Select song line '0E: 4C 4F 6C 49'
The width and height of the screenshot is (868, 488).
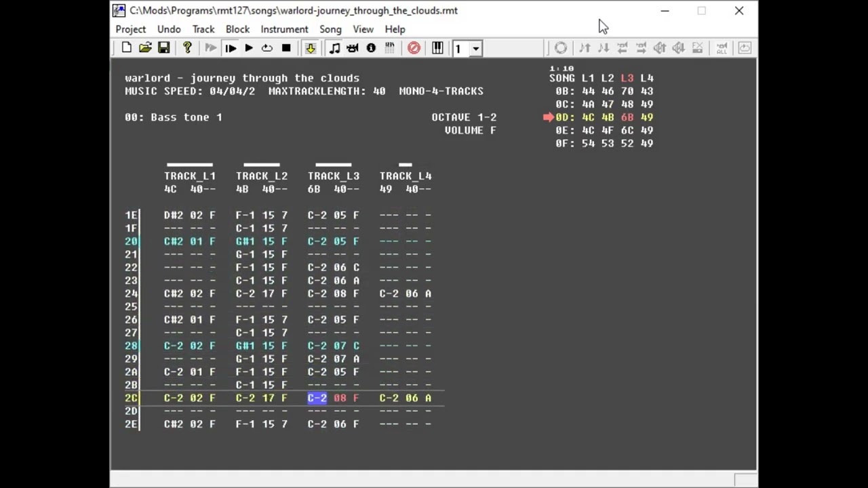[x=604, y=130]
